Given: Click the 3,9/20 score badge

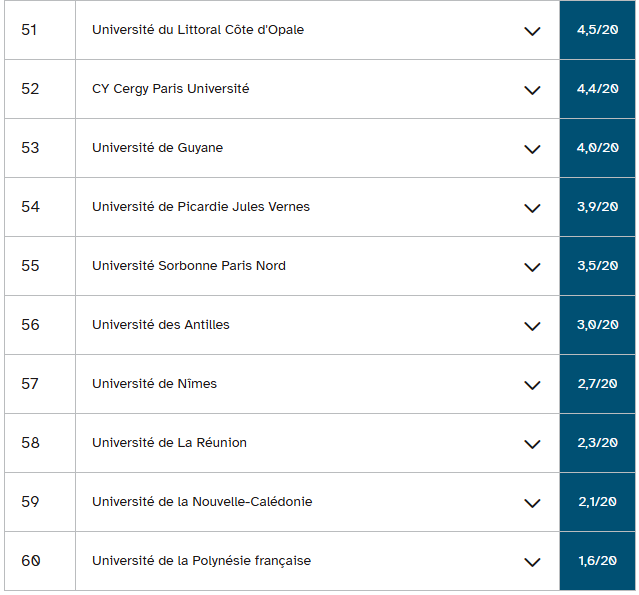Looking at the screenshot, I should [597, 207].
